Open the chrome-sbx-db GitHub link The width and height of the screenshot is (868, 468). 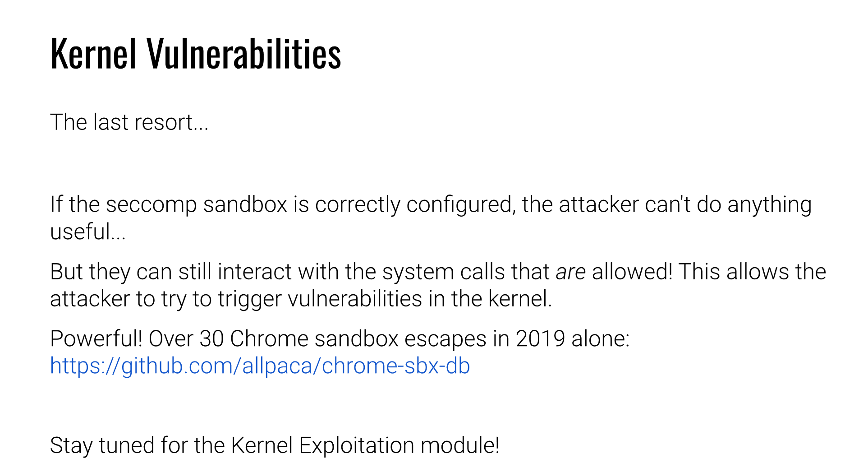pyautogui.click(x=260, y=366)
